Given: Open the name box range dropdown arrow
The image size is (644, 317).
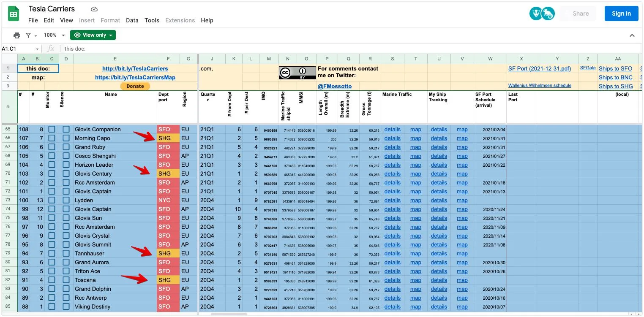Looking at the screenshot, I should 37,49.
